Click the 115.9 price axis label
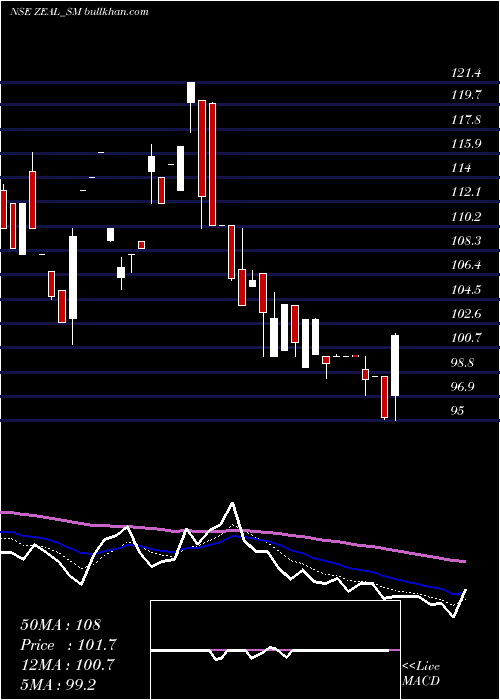 [466, 144]
